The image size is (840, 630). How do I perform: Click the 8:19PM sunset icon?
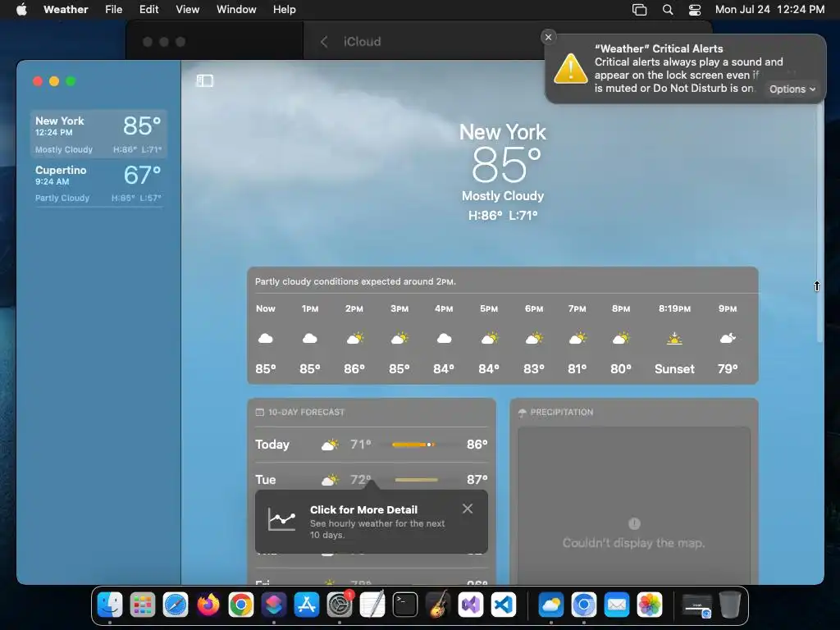tap(674, 339)
